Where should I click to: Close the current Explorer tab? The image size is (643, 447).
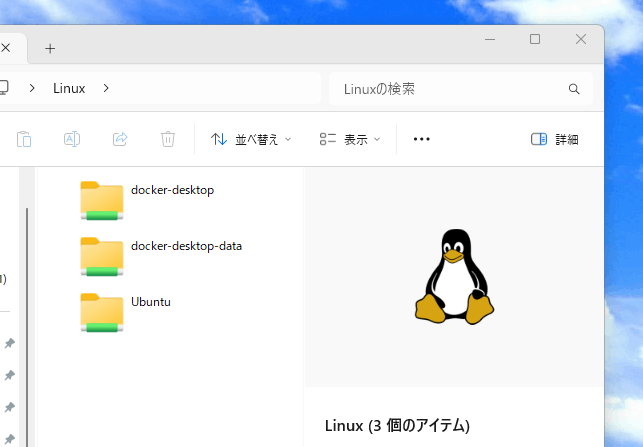click(6, 48)
